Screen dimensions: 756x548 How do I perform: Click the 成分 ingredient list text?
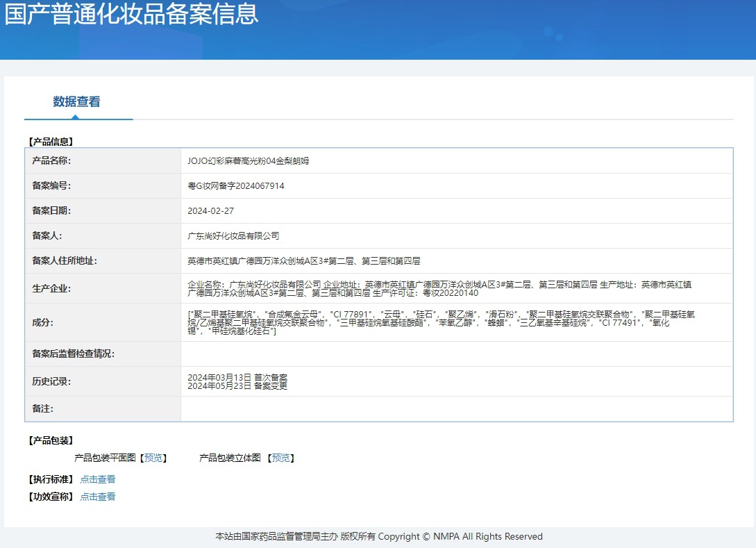click(441, 323)
